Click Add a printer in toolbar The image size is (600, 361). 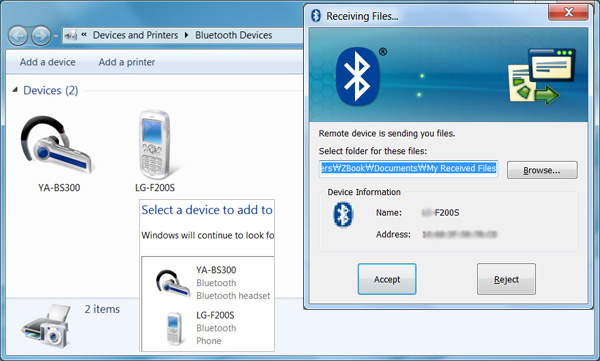[127, 62]
